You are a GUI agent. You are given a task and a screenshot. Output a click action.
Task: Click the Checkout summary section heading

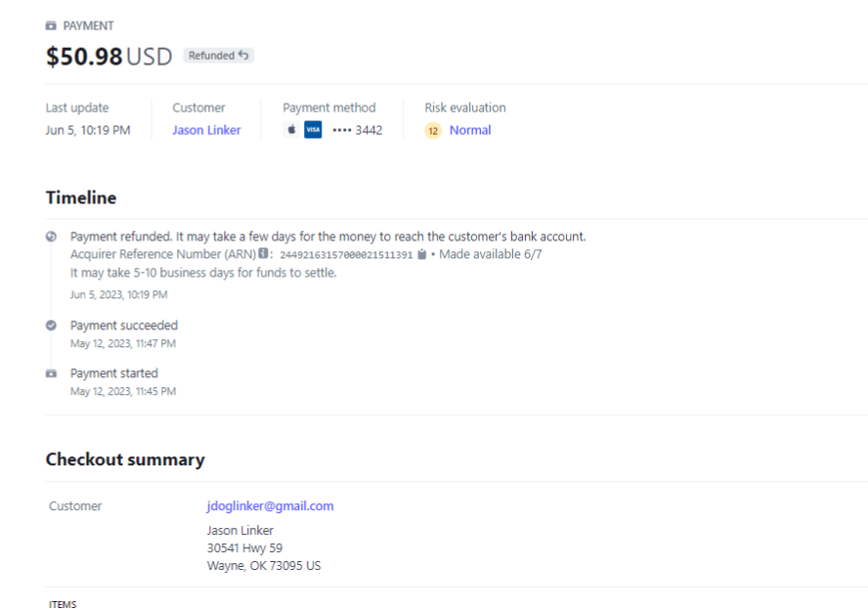(x=125, y=459)
